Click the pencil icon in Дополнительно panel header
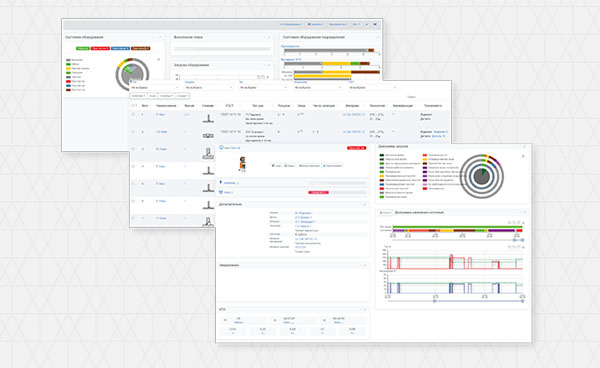The height and width of the screenshot is (368, 600). pyautogui.click(x=365, y=205)
